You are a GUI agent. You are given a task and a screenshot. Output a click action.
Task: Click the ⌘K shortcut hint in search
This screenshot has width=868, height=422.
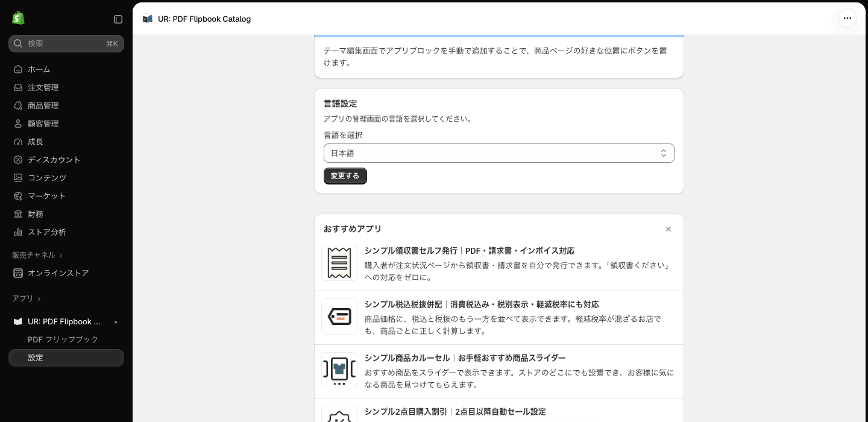(112, 43)
